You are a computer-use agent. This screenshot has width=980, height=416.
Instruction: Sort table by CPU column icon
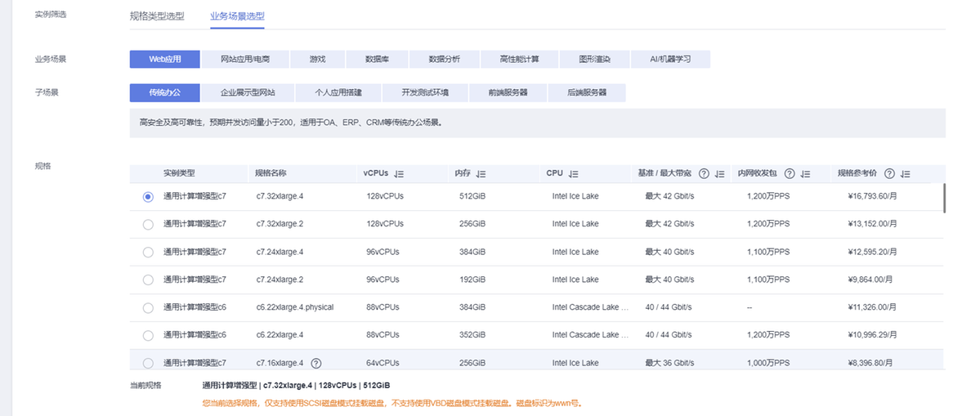[573, 173]
